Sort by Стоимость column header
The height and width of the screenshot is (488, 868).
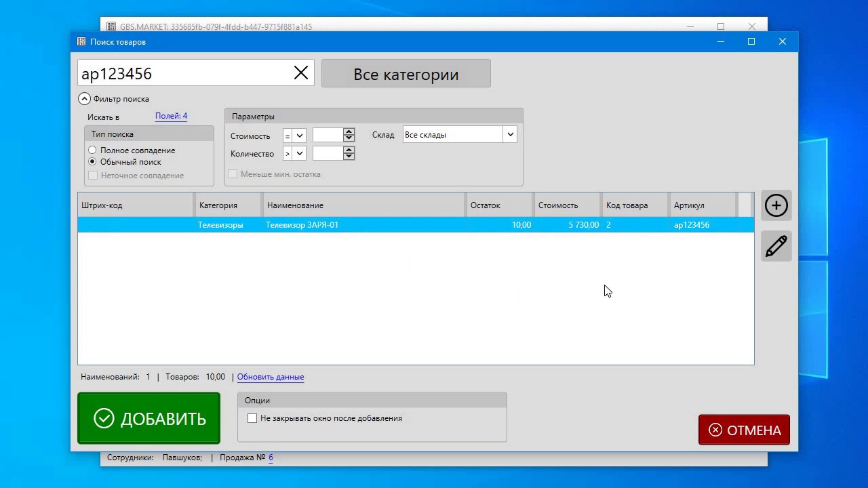pos(568,205)
